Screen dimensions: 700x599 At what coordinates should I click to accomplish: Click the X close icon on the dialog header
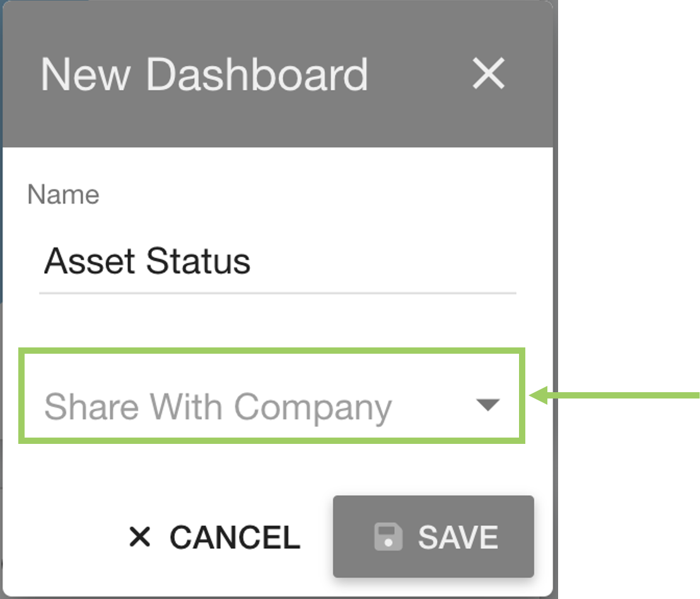point(489,74)
